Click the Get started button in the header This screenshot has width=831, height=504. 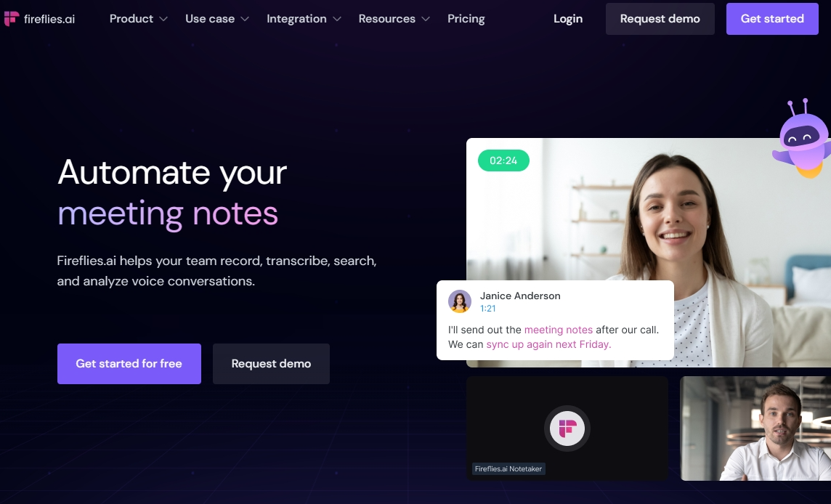(772, 19)
